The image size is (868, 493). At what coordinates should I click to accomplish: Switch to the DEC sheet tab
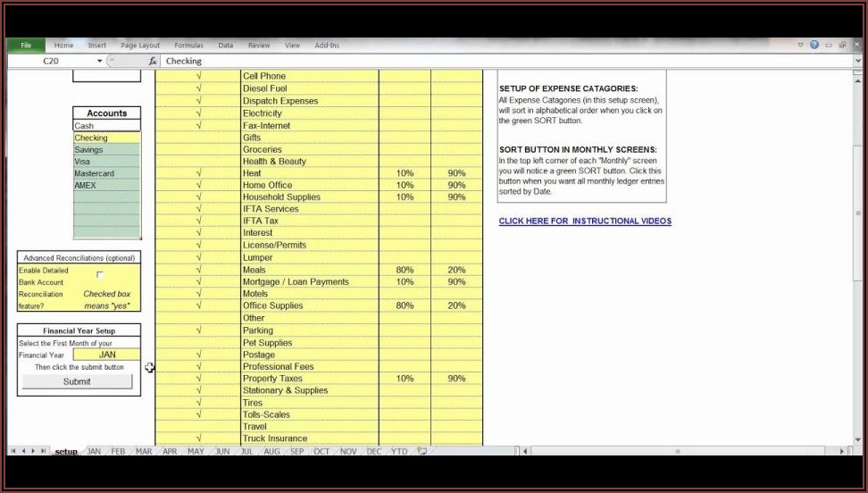click(374, 451)
